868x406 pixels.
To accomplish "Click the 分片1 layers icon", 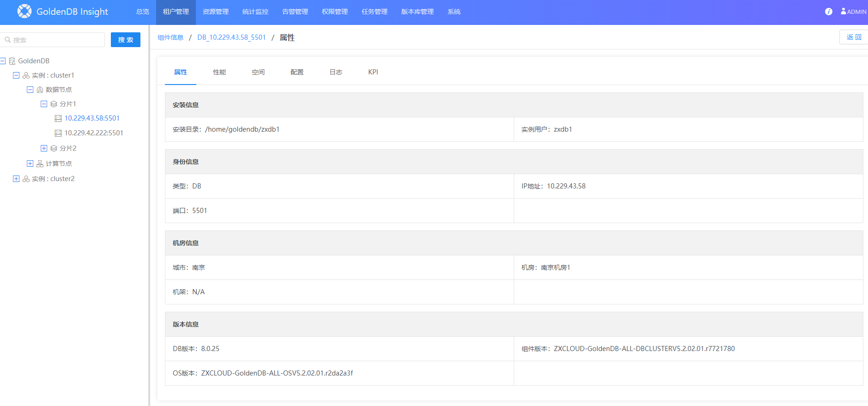I will tap(54, 104).
